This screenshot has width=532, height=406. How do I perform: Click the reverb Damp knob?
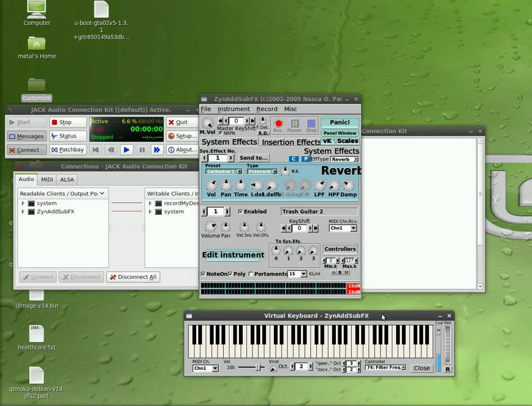click(348, 185)
